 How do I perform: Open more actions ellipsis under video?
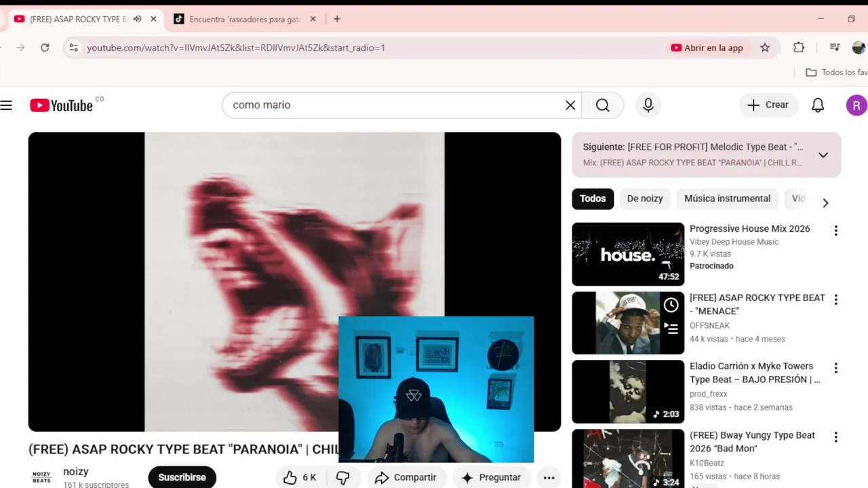tap(549, 477)
